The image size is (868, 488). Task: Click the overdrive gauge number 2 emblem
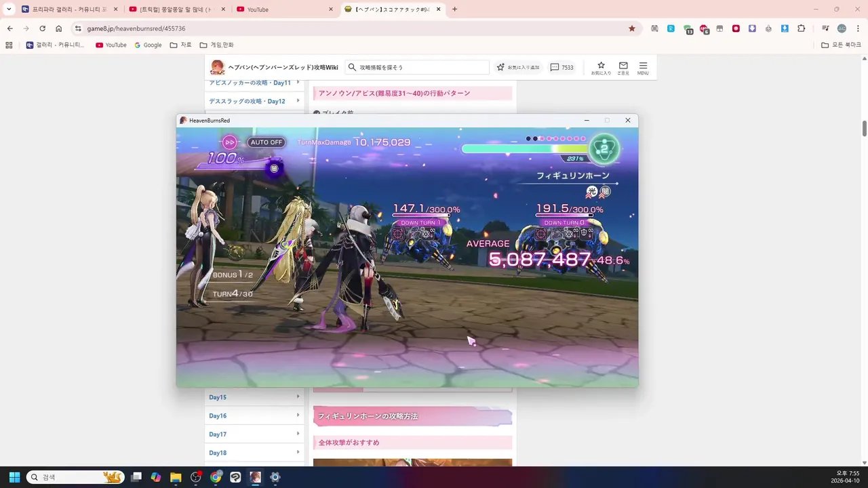click(x=604, y=148)
